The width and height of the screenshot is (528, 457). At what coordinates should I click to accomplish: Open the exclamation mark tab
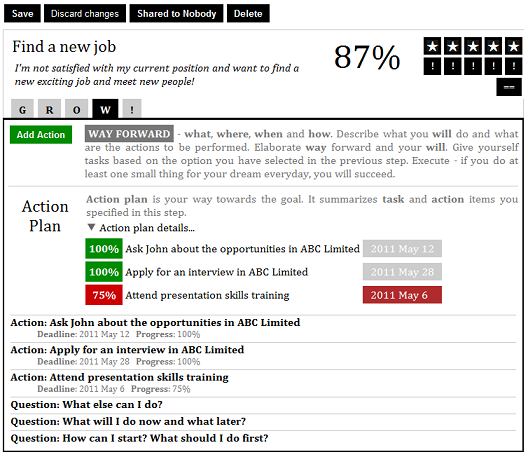[132, 109]
